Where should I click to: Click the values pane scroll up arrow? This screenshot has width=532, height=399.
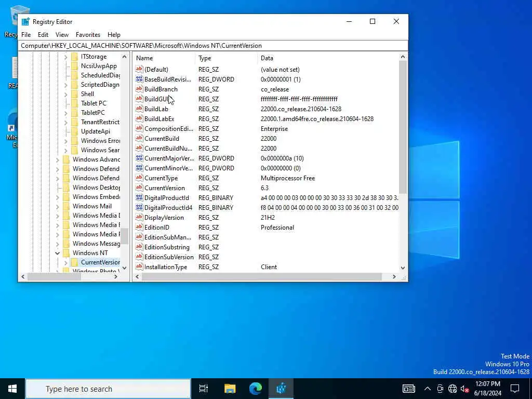403,57
